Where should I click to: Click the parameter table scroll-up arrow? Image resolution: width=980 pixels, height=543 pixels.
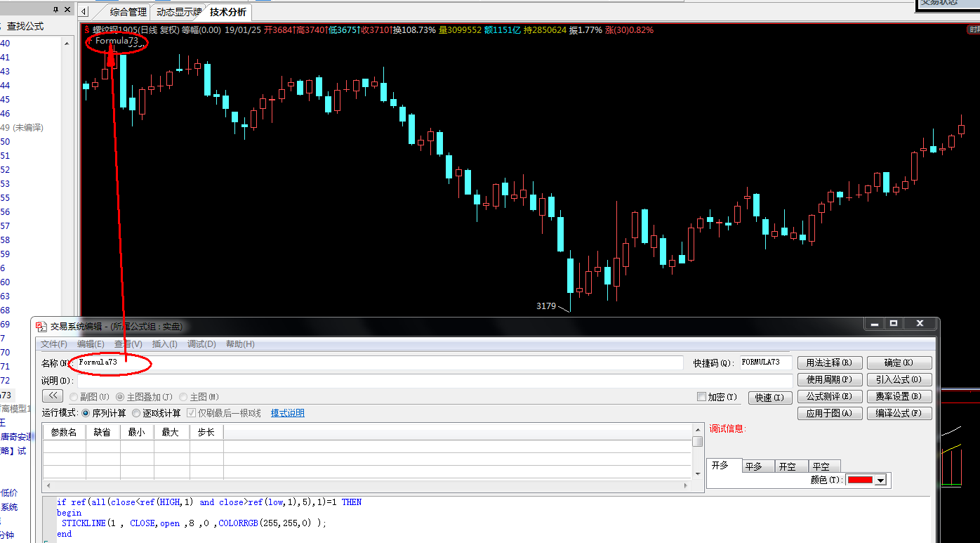pyautogui.click(x=697, y=429)
